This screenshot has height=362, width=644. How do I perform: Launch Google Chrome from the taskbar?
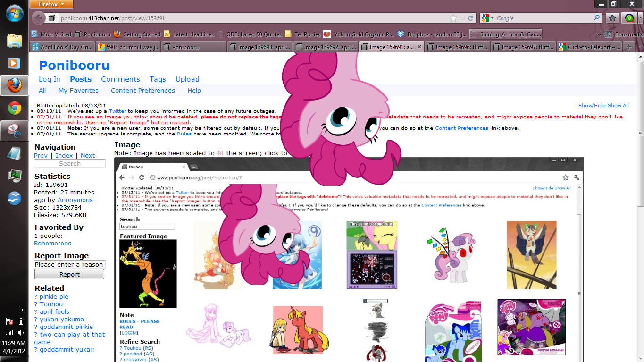pyautogui.click(x=14, y=109)
